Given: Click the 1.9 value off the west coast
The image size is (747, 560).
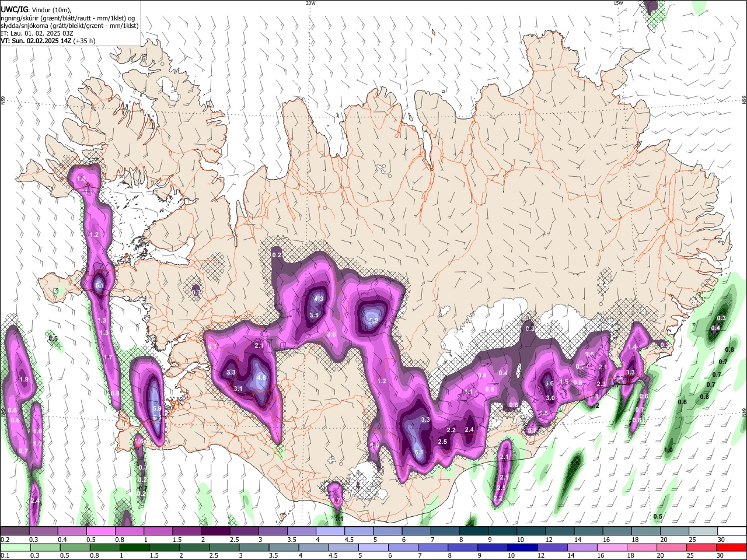Looking at the screenshot, I should (x=24, y=379).
